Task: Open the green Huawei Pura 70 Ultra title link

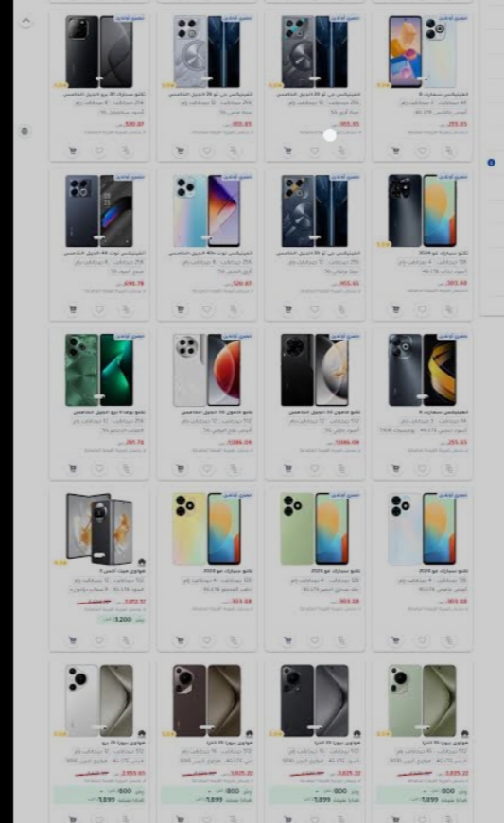Action: point(444,743)
